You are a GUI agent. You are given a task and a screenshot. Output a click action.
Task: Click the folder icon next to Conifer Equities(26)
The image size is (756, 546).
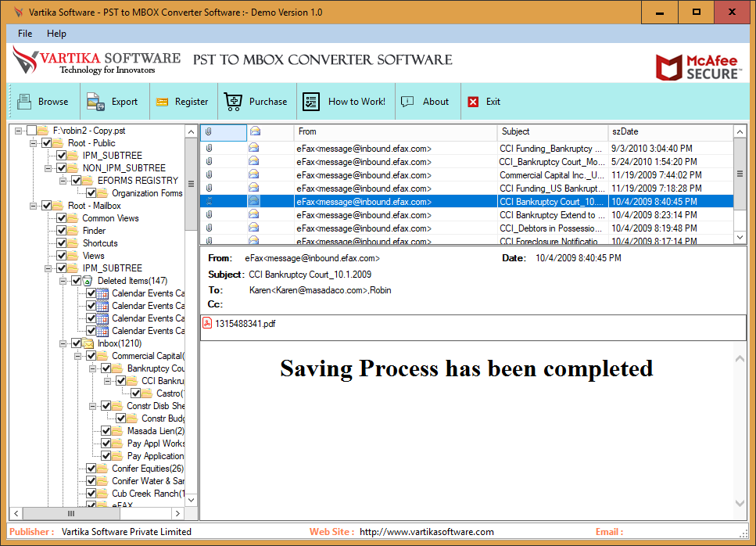click(102, 469)
